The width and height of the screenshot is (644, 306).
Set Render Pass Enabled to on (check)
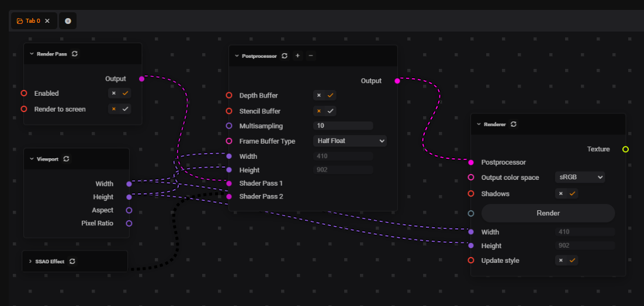pos(126,93)
